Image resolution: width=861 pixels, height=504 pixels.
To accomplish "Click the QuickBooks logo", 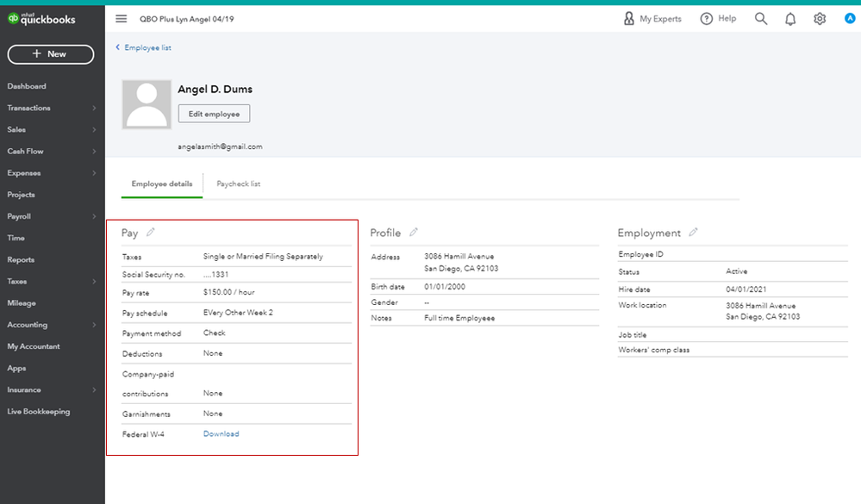I will [x=41, y=19].
